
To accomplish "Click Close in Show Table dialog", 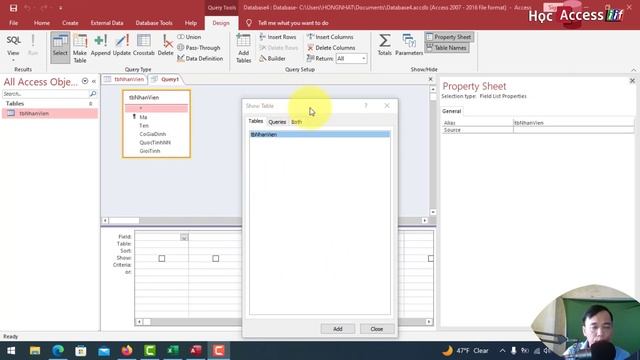I will 376,329.
